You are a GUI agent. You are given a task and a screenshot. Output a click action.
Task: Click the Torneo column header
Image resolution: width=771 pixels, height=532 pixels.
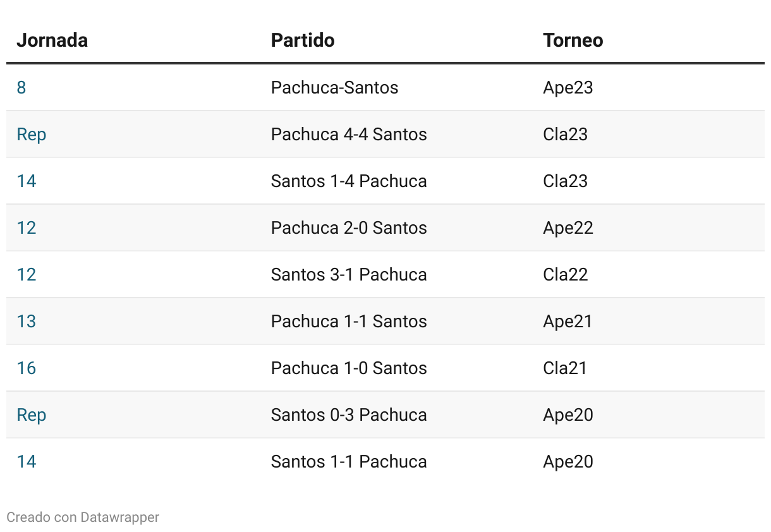[x=573, y=40]
